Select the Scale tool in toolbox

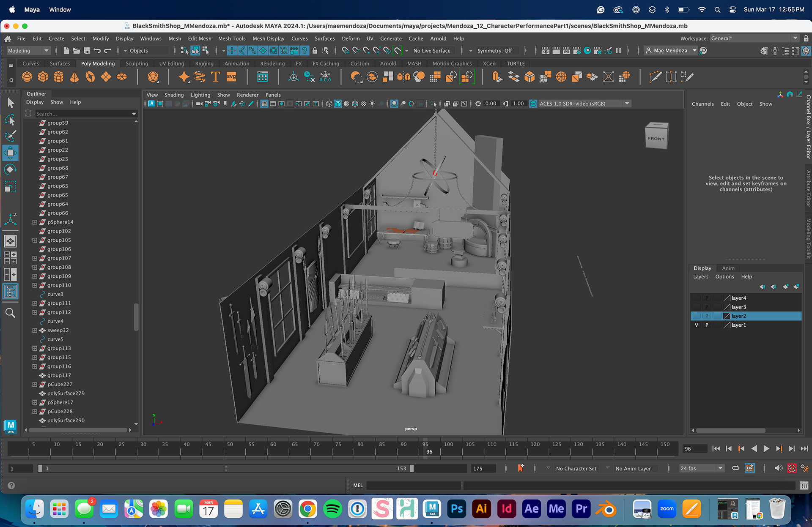(x=10, y=186)
